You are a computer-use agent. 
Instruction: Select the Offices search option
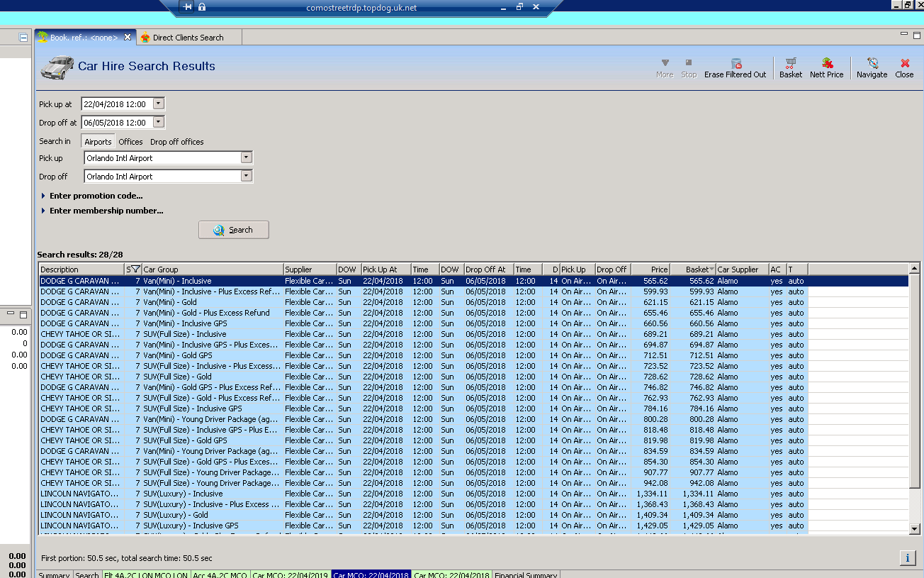[130, 142]
